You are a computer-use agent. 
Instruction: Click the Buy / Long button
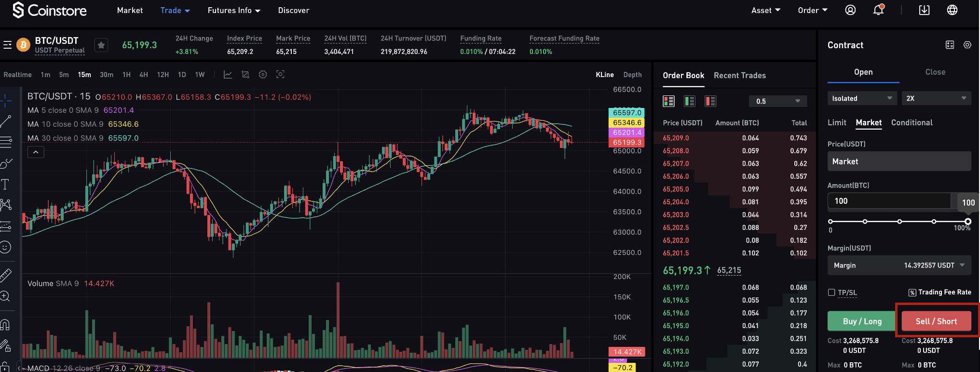click(862, 321)
